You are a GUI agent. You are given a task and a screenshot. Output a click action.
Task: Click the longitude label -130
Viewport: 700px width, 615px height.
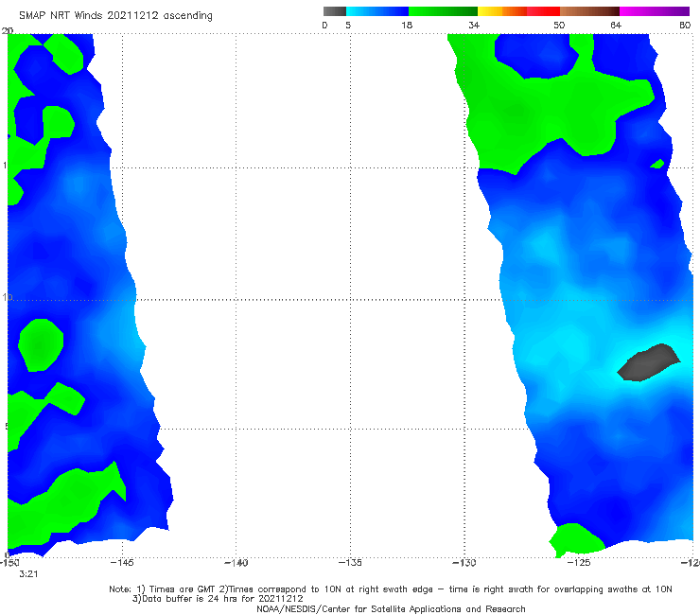[x=464, y=563]
